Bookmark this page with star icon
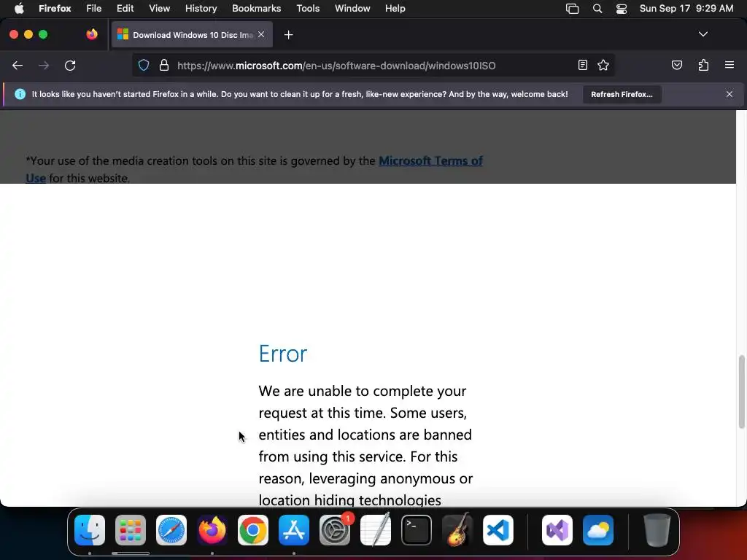The height and width of the screenshot is (560, 747). [603, 65]
